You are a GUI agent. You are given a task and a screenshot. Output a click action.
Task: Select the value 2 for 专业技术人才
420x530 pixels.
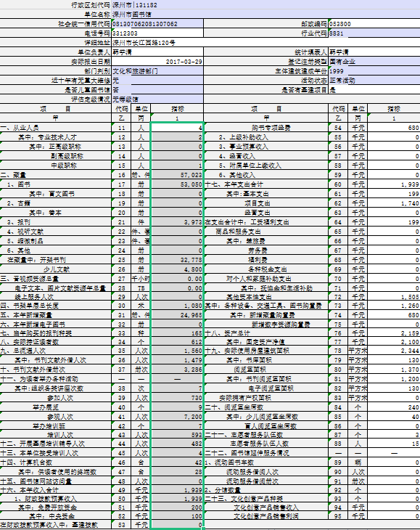pos(177,137)
